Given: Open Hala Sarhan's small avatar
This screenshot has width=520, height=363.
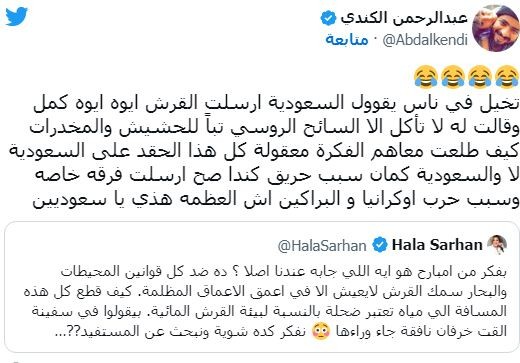Looking at the screenshot, I should 497,245.
